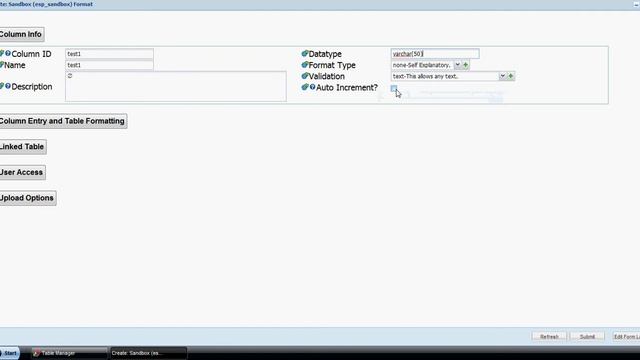Click the tag icon beside Validation

pyautogui.click(x=304, y=76)
